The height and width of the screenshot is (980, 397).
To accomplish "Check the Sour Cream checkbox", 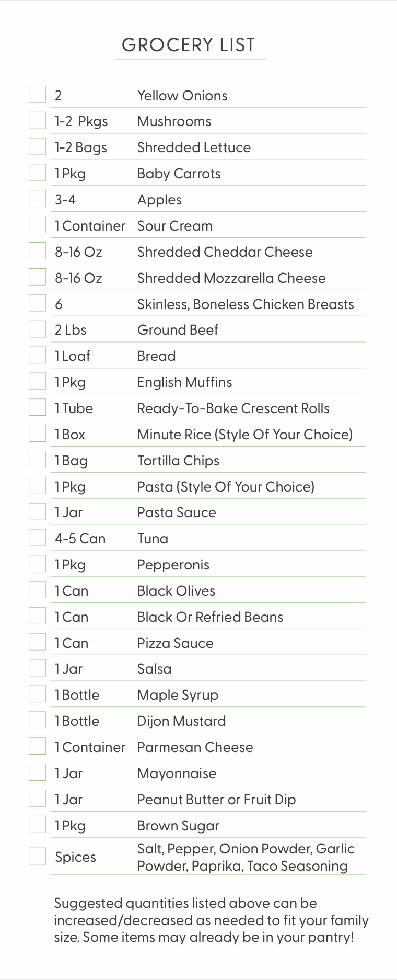I will (x=37, y=225).
